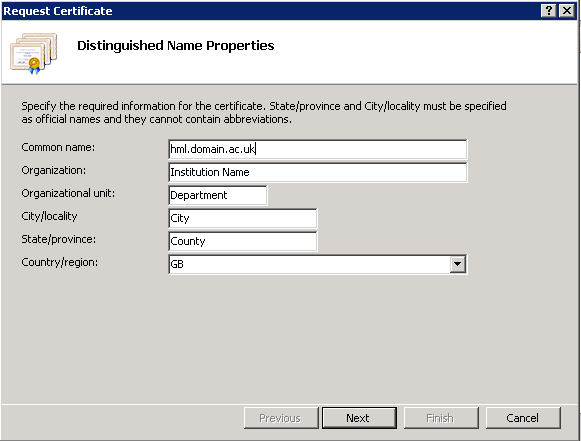Click the Common name label
Viewport: 581px width, 441px height.
click(x=58, y=147)
